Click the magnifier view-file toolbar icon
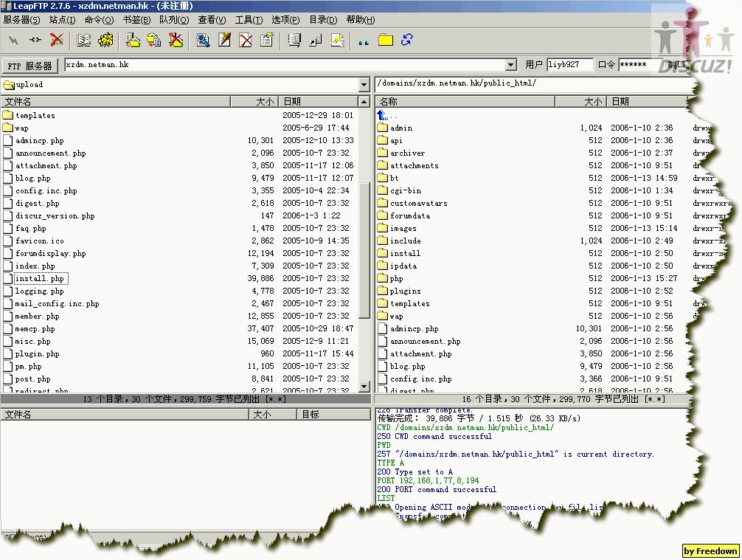The width and height of the screenshot is (742, 560). [203, 41]
